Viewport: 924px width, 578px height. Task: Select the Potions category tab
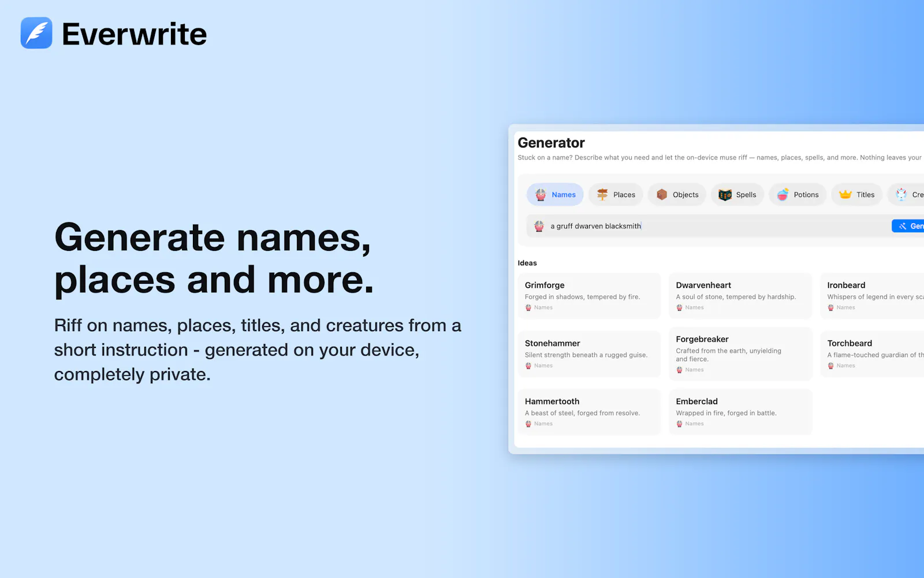pos(798,195)
